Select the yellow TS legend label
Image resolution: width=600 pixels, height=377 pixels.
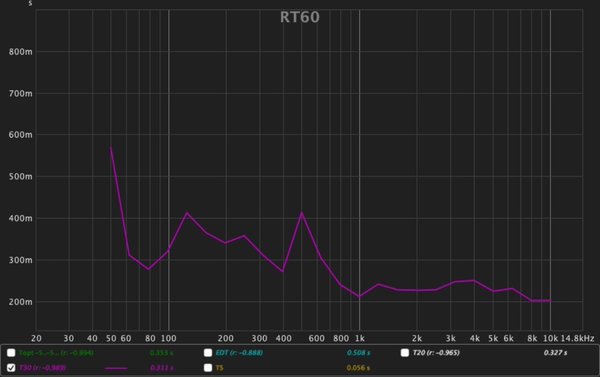pos(219,368)
